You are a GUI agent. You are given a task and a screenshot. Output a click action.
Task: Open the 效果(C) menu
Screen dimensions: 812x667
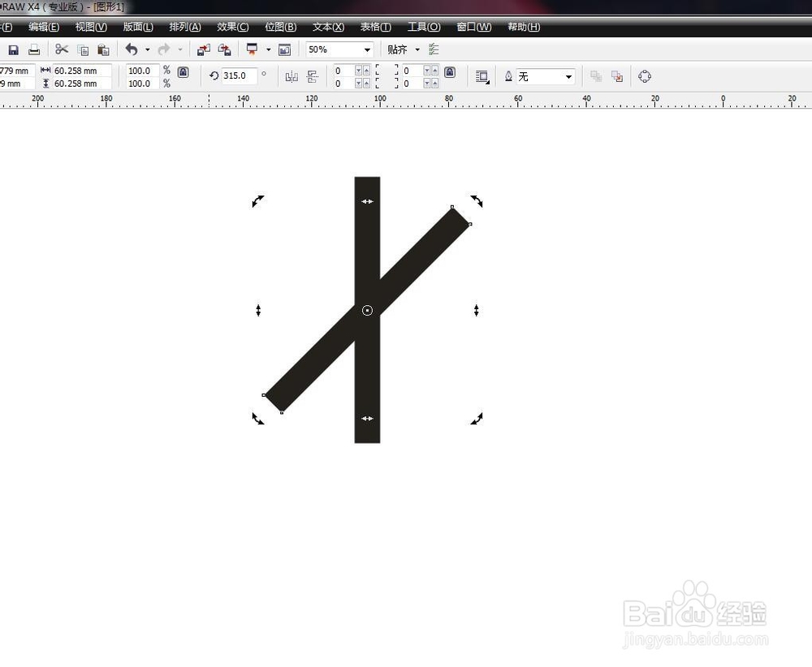(232, 27)
